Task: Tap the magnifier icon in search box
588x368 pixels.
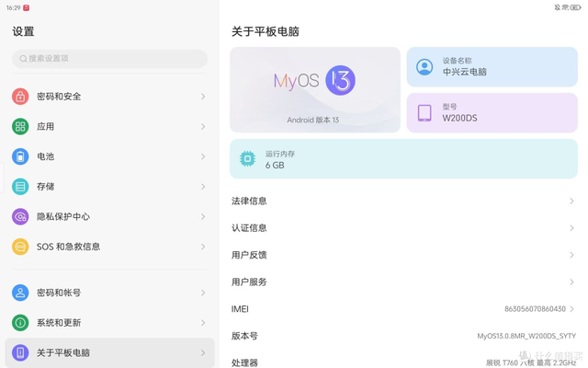Action: (x=23, y=59)
